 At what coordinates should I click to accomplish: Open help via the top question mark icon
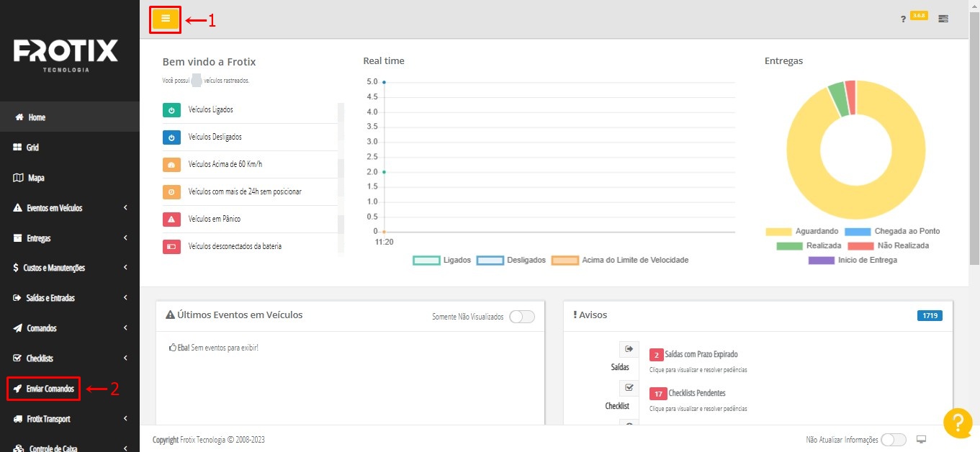903,19
